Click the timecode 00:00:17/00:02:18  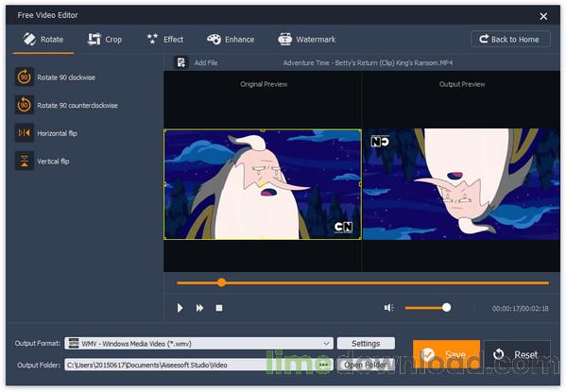(x=520, y=308)
